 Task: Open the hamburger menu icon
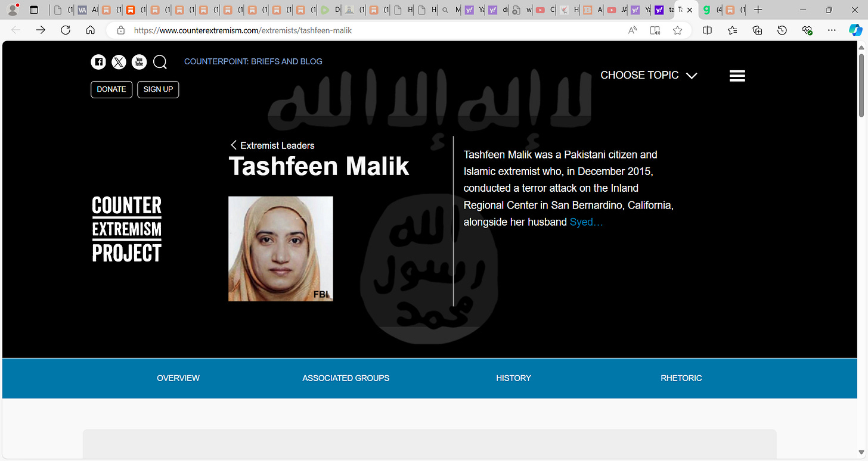click(x=737, y=76)
